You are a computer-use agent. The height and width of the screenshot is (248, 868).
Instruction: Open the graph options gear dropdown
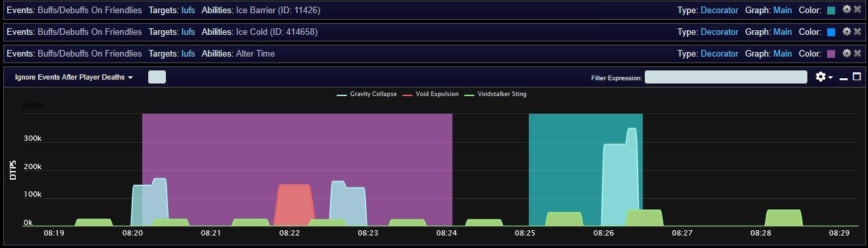click(824, 77)
